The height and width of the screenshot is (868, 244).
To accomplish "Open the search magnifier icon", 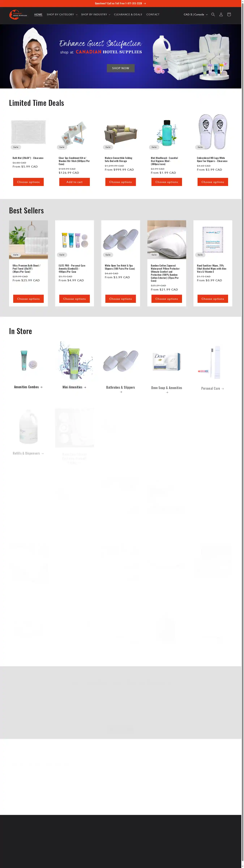I will pyautogui.click(x=213, y=14).
